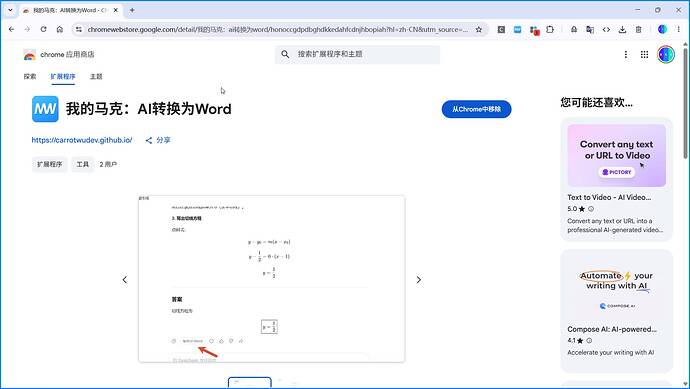Viewport: 690px width, 389px height.
Task: Click the 我的马克 browser tab
Action: 70,10
